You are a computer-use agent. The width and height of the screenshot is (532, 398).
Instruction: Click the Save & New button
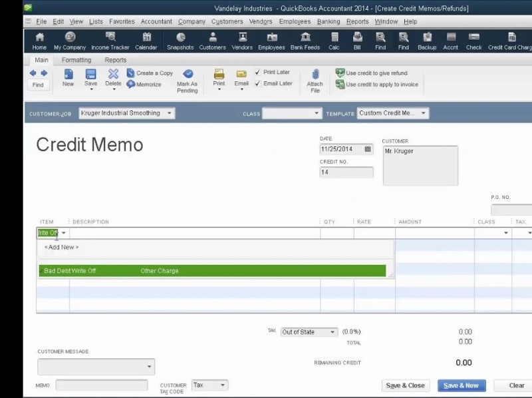point(462,385)
